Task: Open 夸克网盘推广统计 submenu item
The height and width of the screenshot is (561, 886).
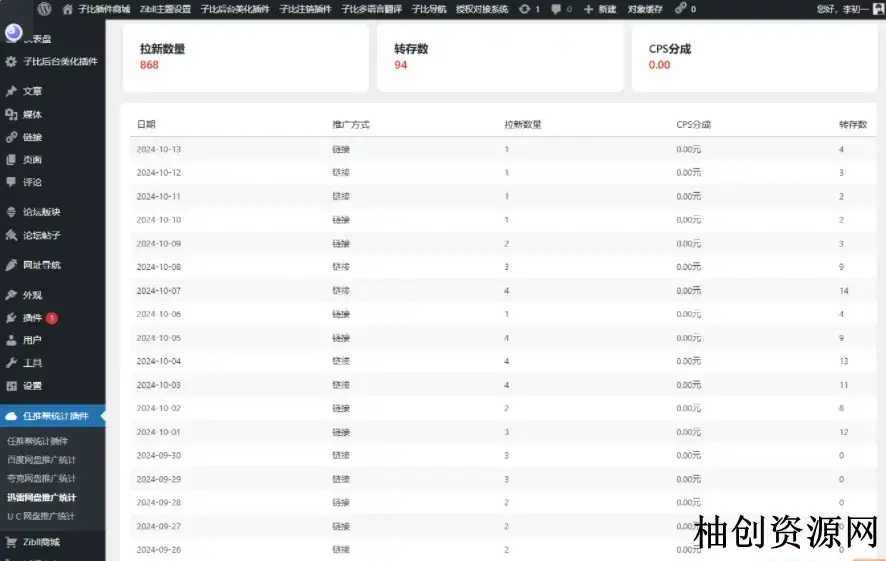Action: 41,478
